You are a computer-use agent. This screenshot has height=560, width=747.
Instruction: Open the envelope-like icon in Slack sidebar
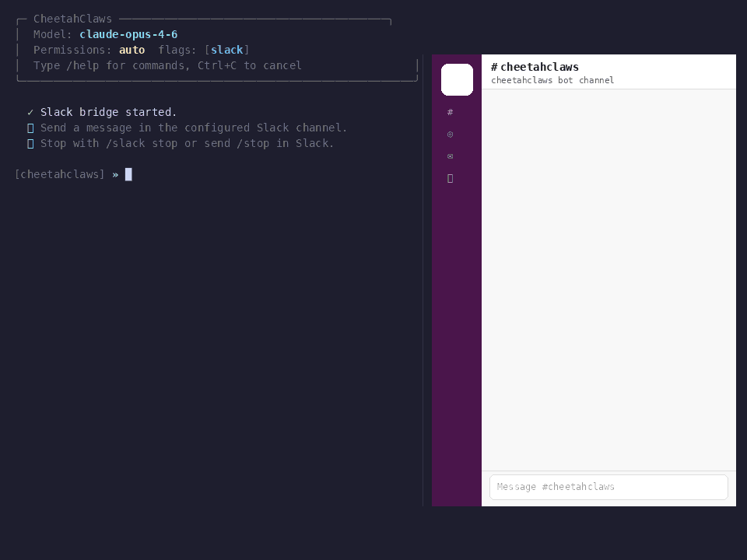pyautogui.click(x=451, y=156)
